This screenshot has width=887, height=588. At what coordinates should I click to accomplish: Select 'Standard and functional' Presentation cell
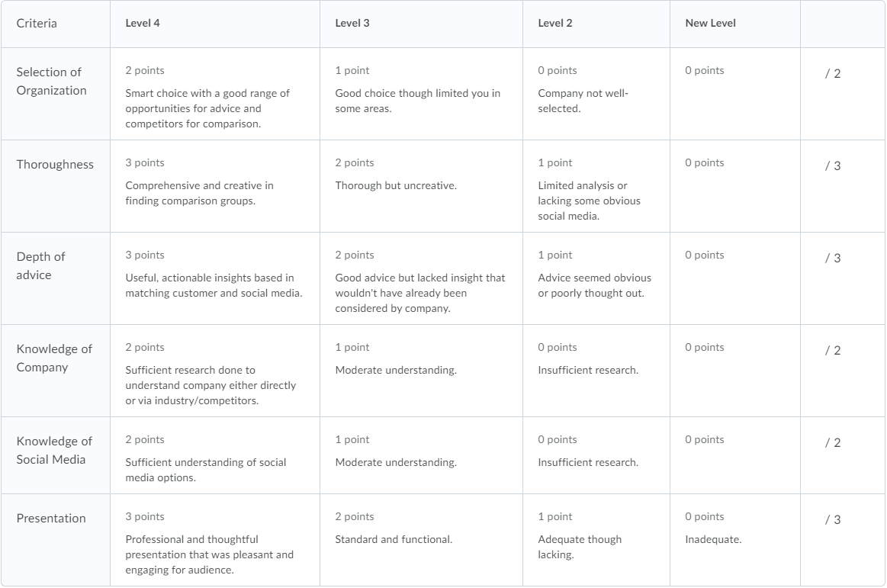(421, 540)
